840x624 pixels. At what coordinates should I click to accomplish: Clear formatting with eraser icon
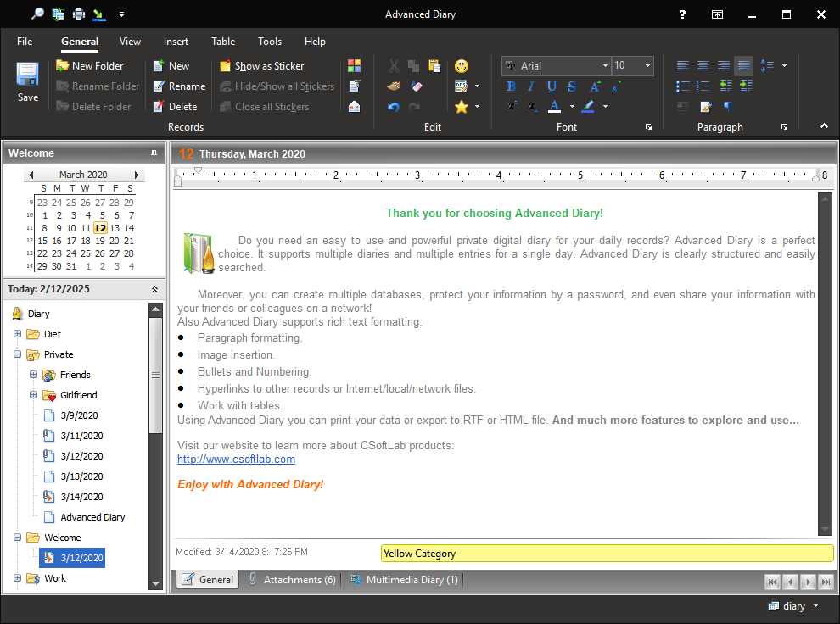pyautogui.click(x=417, y=86)
